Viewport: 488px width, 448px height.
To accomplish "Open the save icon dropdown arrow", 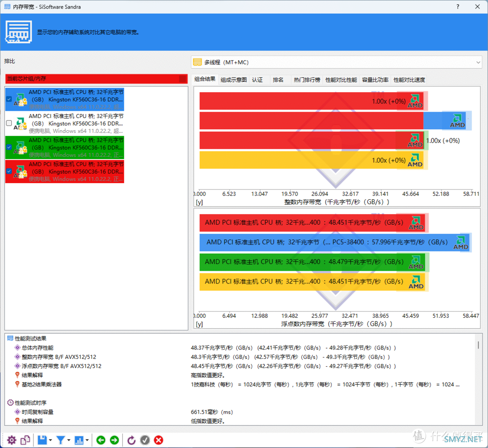I will tap(51, 440).
